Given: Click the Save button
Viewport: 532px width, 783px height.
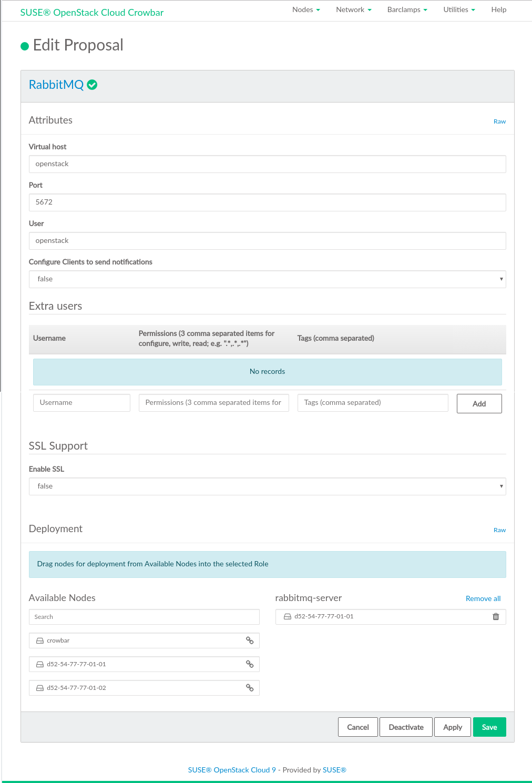Looking at the screenshot, I should (489, 727).
